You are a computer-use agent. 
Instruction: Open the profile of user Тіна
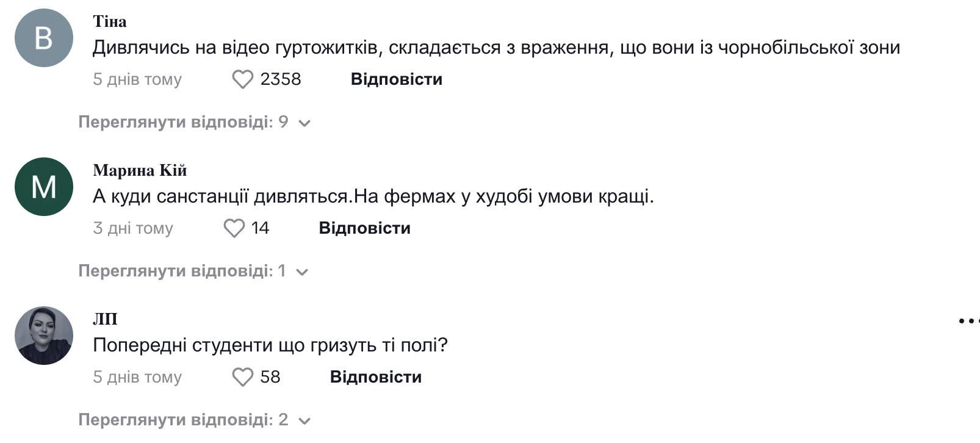point(110,21)
